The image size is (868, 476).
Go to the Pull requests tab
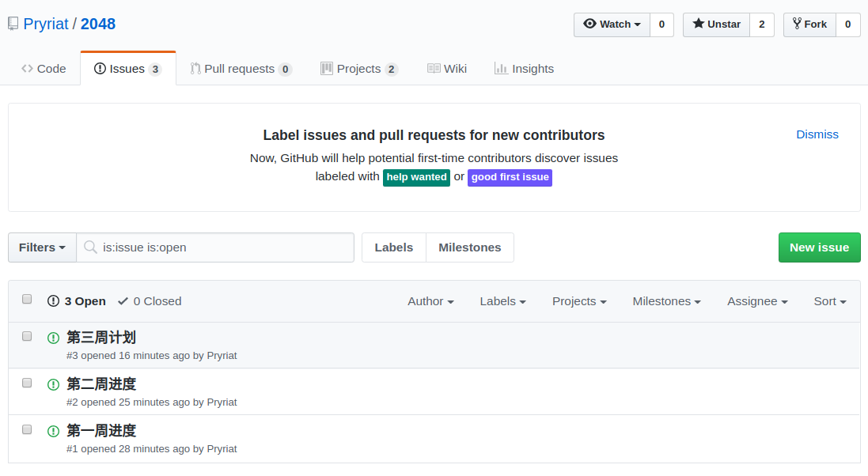click(241, 69)
